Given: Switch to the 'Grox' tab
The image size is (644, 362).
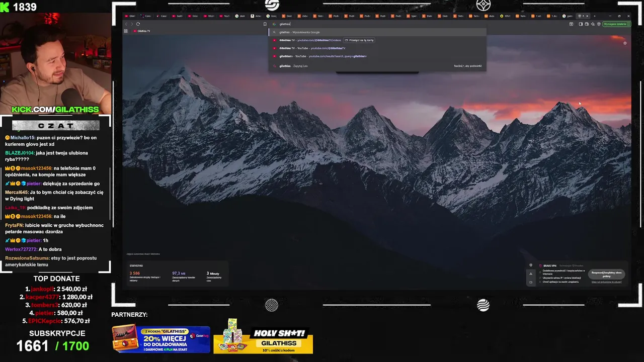Looking at the screenshot, I should pyautogui.click(x=192, y=16).
